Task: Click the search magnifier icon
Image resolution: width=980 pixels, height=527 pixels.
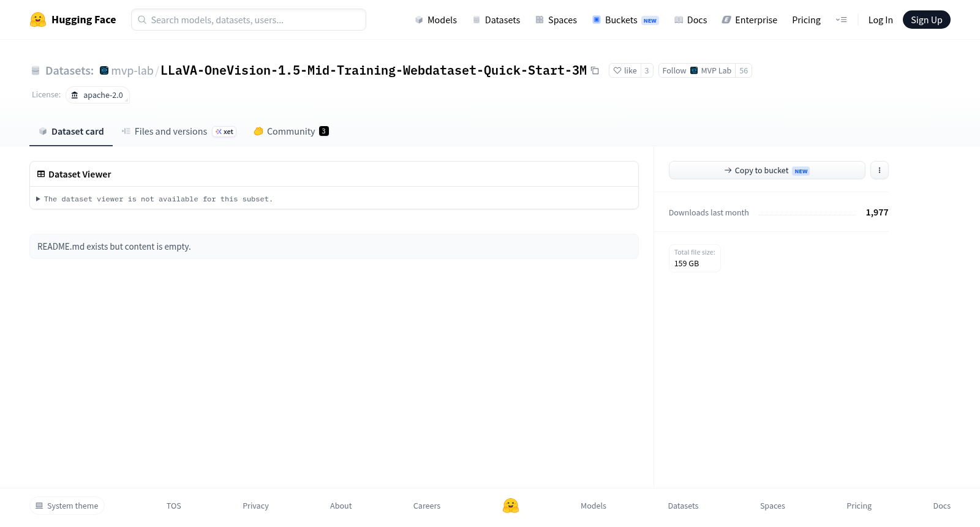Action: click(x=142, y=20)
